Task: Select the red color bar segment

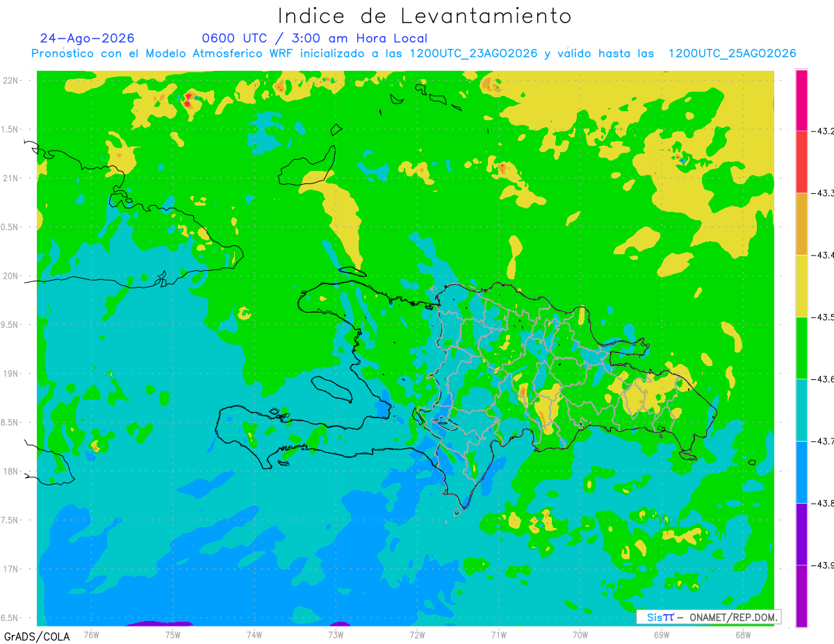Action: click(x=801, y=162)
